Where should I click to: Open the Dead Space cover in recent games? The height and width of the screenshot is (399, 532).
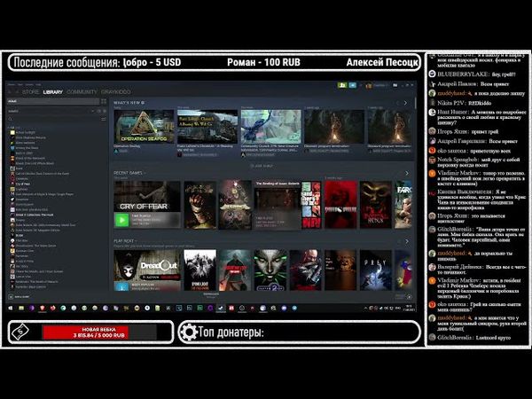click(x=200, y=205)
